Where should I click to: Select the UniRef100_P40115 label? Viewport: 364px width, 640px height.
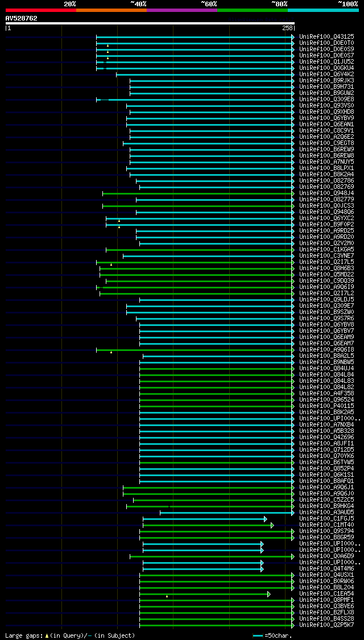326,406
